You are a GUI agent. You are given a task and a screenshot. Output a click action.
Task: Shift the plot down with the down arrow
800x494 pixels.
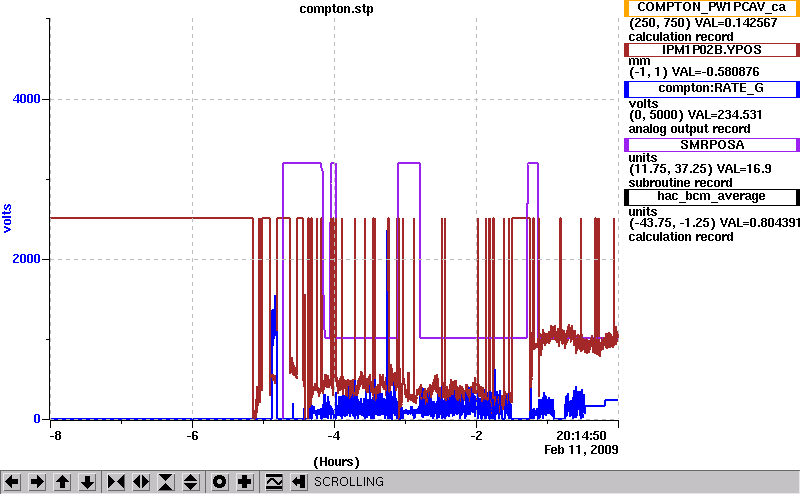88,482
